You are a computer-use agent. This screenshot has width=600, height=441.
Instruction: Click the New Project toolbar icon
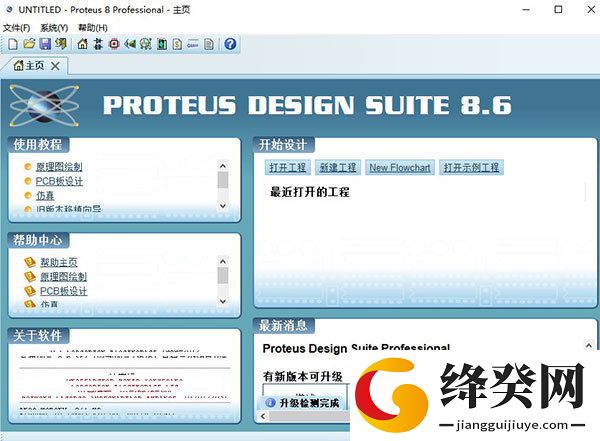click(x=13, y=44)
